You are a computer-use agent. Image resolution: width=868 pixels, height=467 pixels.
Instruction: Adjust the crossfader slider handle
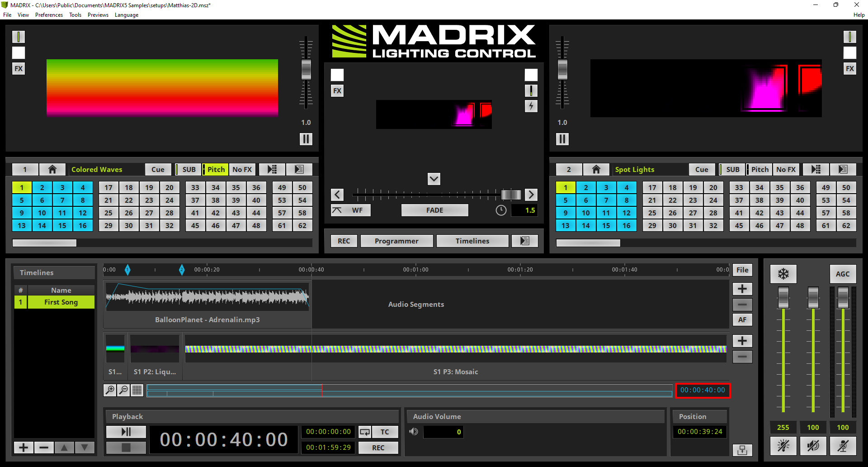(x=511, y=195)
